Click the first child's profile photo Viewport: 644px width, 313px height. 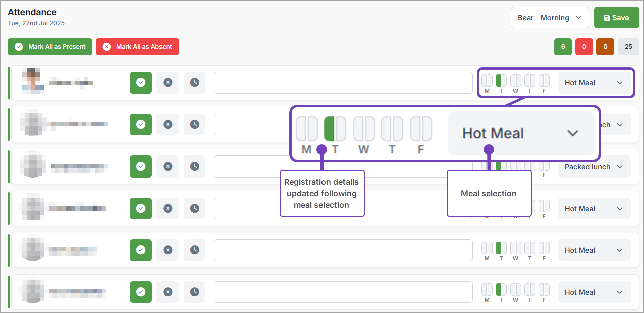33,81
